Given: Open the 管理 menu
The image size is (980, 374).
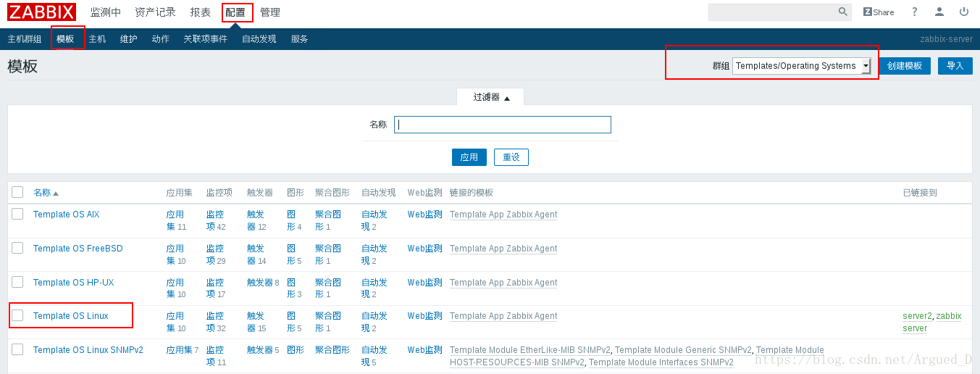Looking at the screenshot, I should coord(270,12).
